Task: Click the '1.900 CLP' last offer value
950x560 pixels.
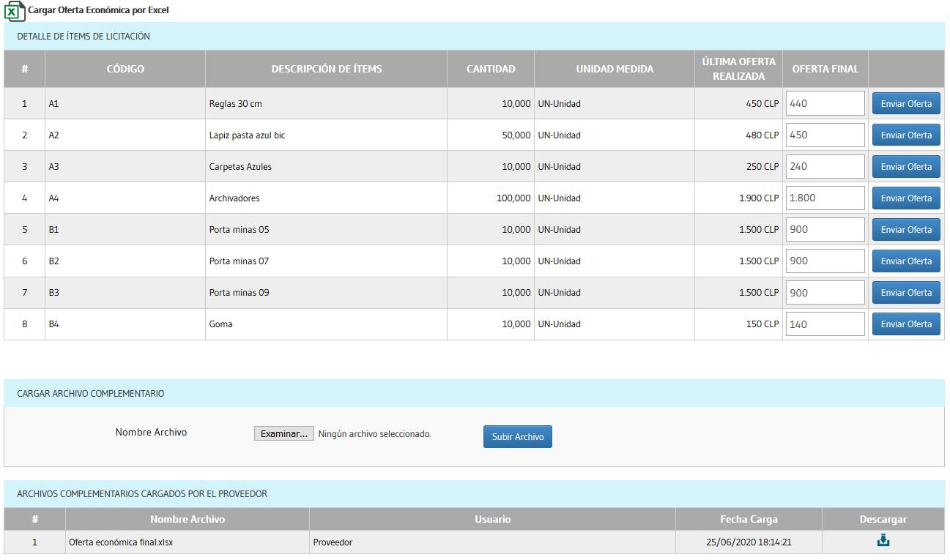Action: coord(759,198)
